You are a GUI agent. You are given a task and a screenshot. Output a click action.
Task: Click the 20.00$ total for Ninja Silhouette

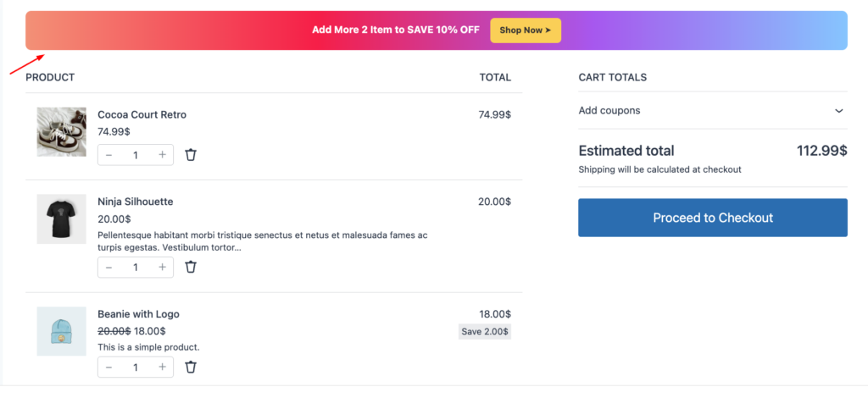(x=494, y=202)
